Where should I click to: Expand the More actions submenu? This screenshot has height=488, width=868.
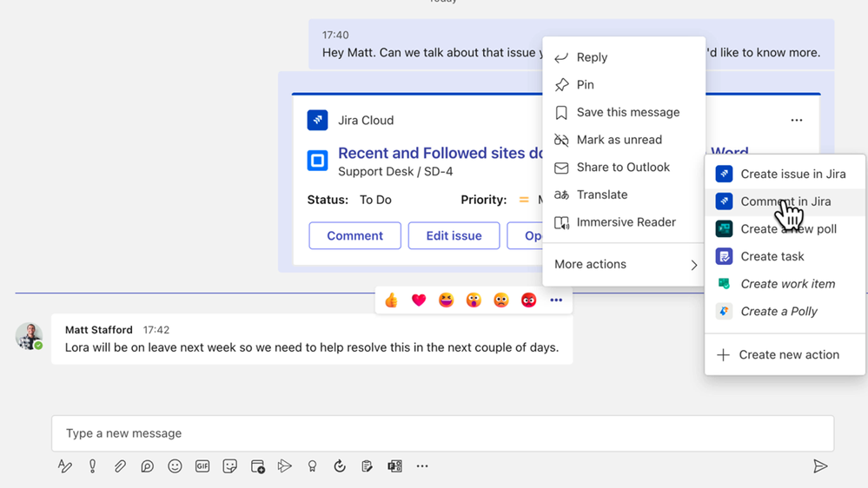coord(625,265)
